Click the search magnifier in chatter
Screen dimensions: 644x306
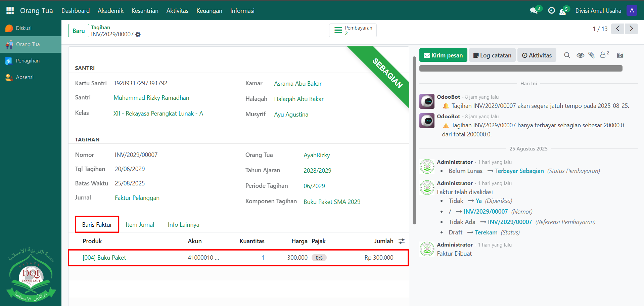pyautogui.click(x=567, y=55)
